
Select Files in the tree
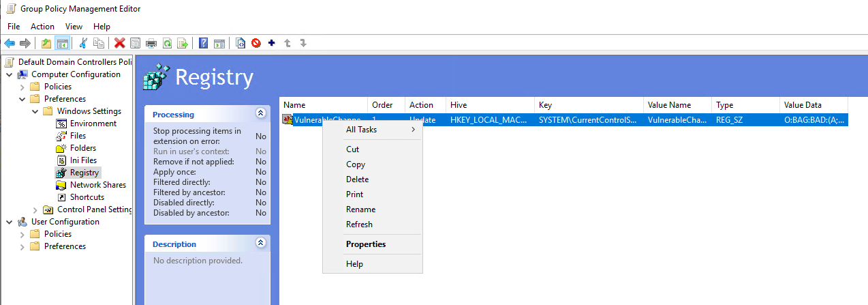78,136
